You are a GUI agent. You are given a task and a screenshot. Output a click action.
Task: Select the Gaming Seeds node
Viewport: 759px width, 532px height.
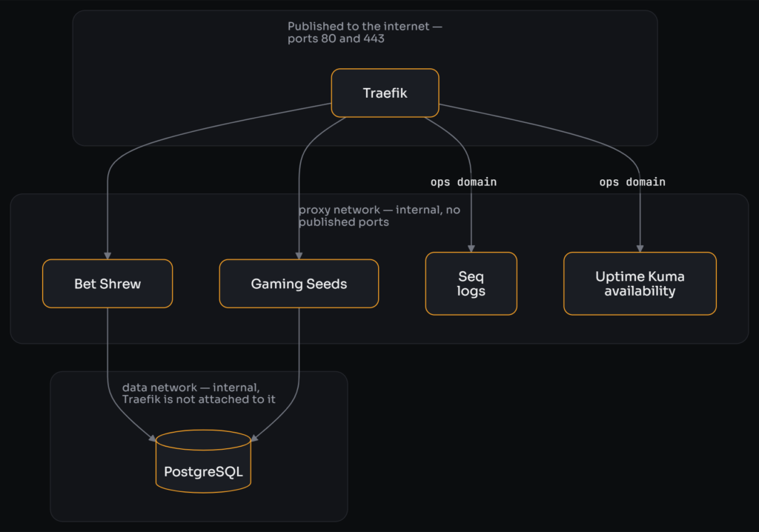pos(299,284)
